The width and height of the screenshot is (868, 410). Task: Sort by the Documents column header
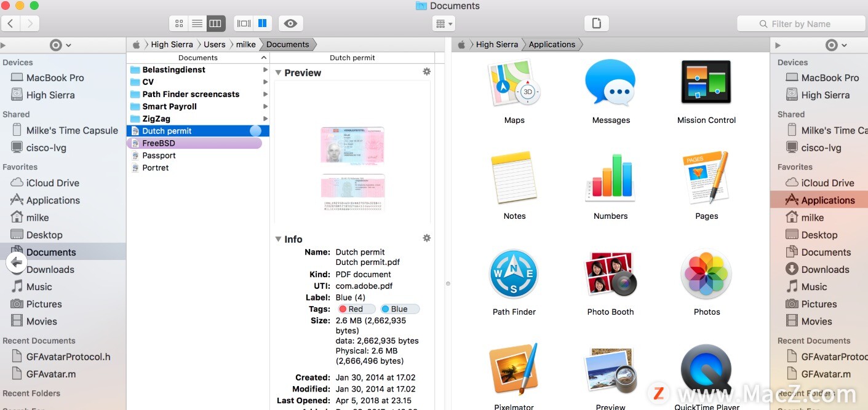pyautogui.click(x=198, y=58)
